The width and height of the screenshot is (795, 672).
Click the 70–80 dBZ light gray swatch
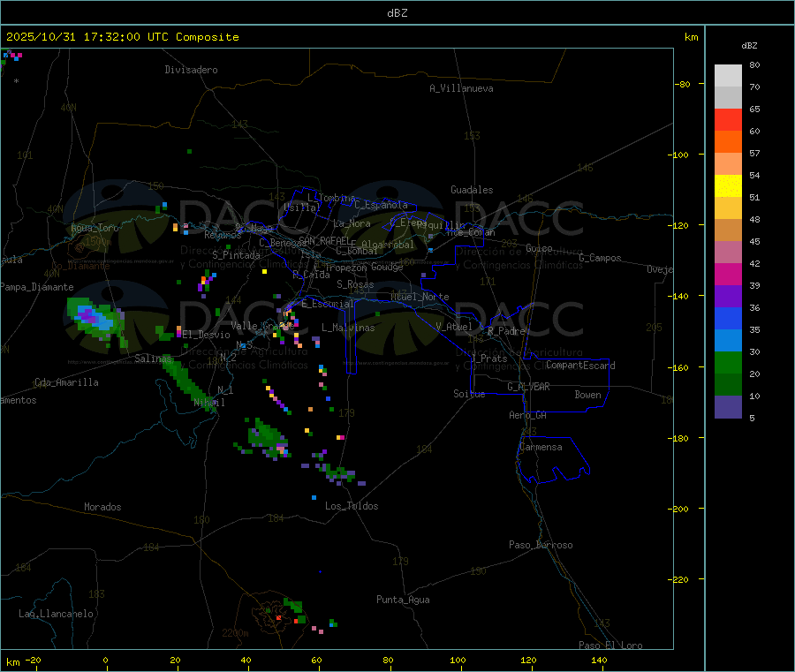(728, 76)
